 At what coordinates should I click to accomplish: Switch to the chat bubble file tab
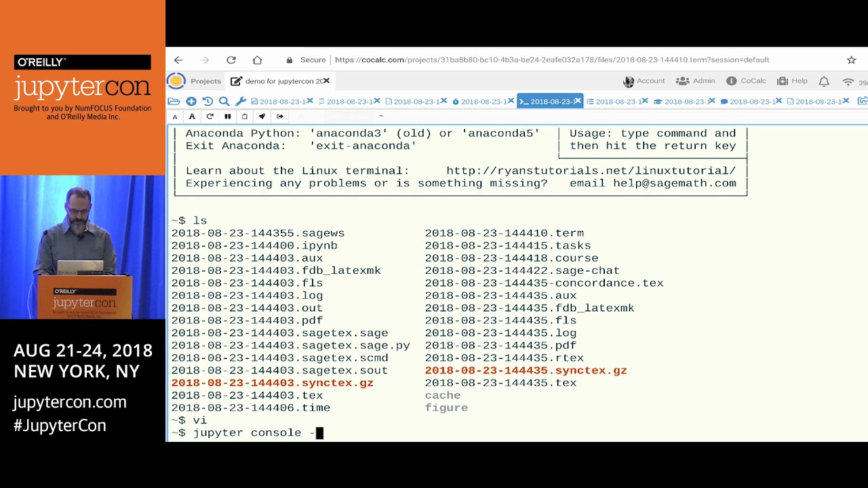tap(748, 102)
